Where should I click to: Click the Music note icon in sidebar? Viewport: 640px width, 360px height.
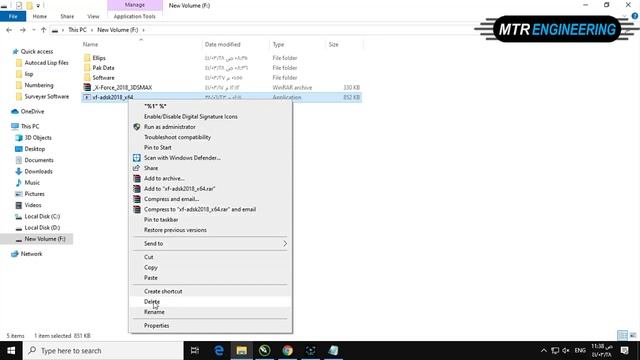[x=18, y=182]
